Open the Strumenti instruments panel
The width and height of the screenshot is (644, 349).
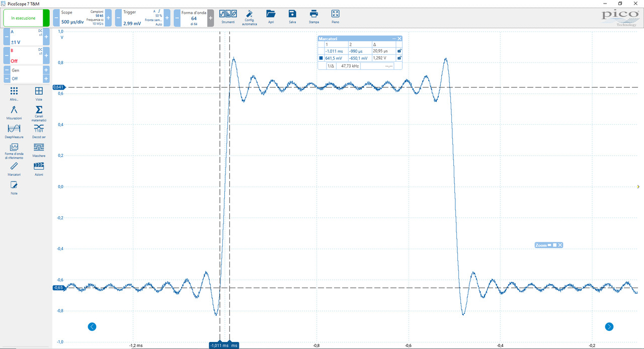tap(228, 17)
